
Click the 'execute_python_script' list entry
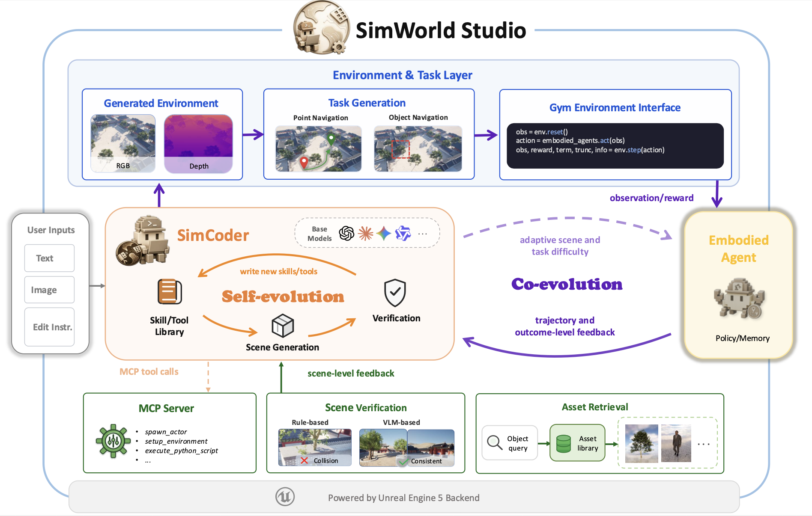(181, 451)
